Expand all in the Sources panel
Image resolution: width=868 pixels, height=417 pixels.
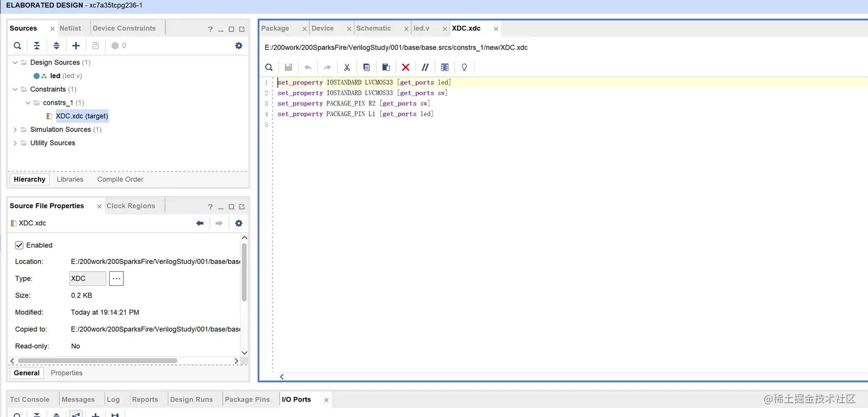56,46
